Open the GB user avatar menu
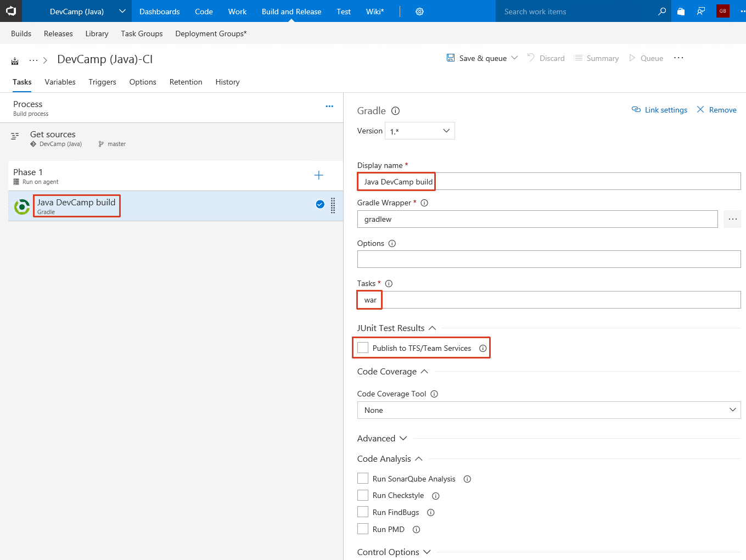The image size is (746, 560). 723,11
